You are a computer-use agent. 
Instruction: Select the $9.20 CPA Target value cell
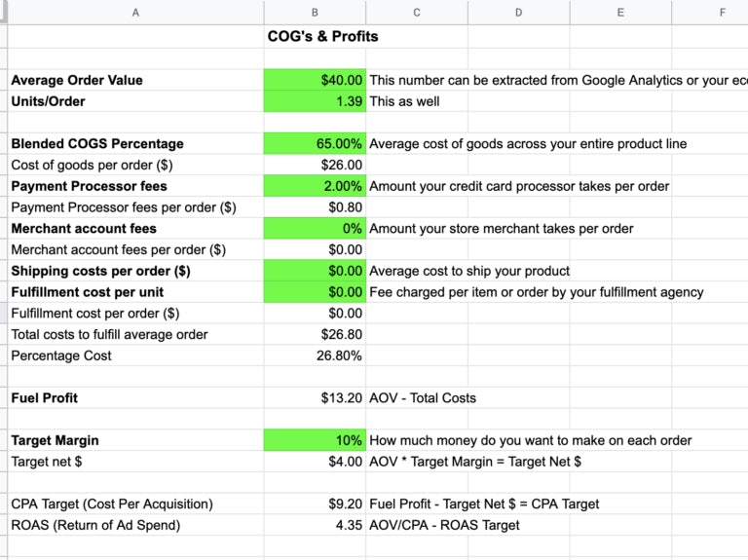pos(315,504)
